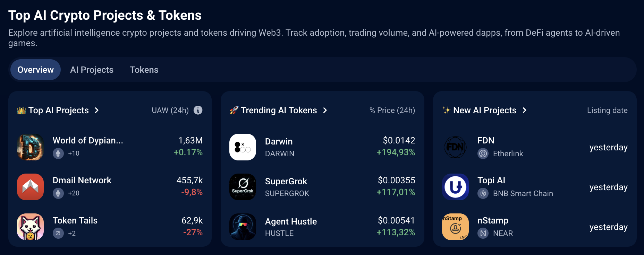Click the UAW (24h) info tooltip icon
The width and height of the screenshot is (644, 255).
click(x=198, y=110)
